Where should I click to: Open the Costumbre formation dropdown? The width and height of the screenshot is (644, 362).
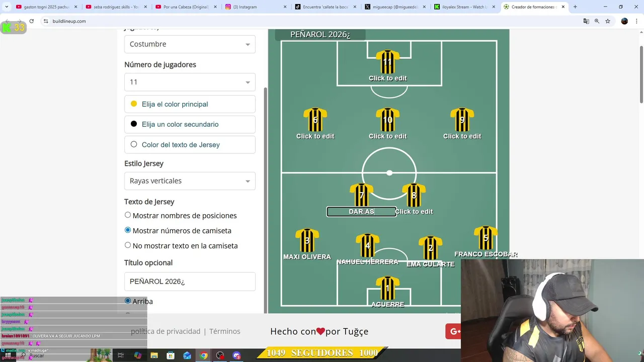tap(190, 44)
